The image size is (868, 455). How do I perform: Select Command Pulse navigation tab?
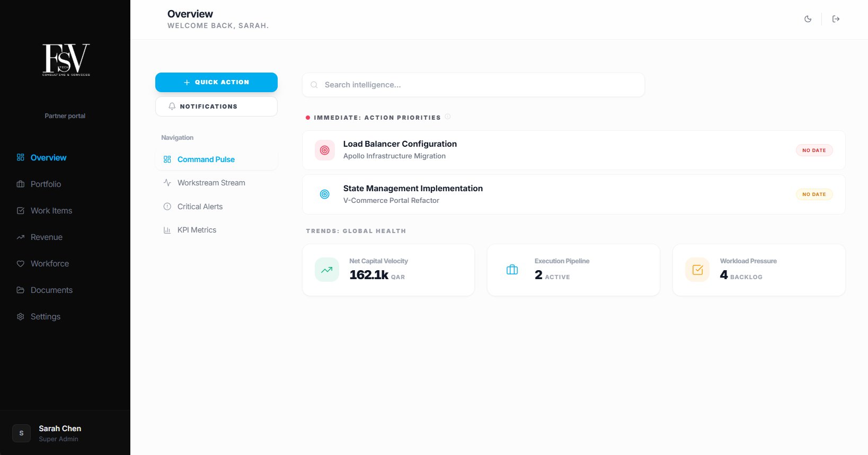click(x=216, y=159)
